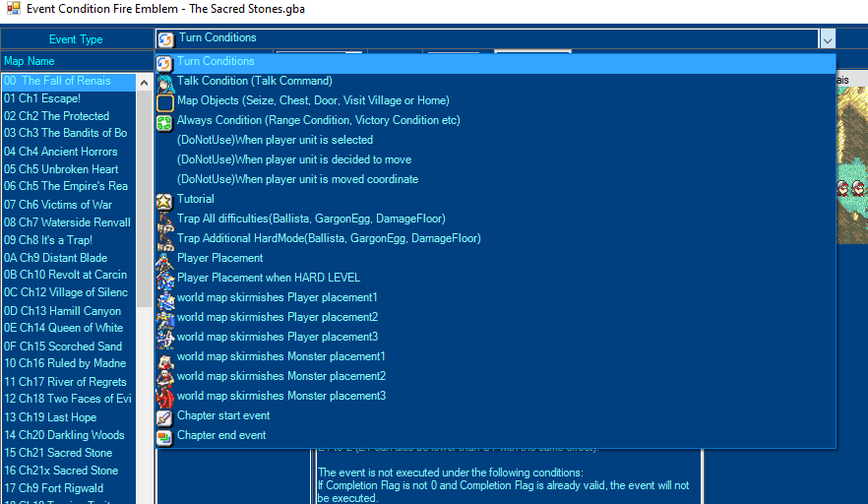868x504 pixels.
Task: Click the Monster placement1 icon
Action: point(165,357)
